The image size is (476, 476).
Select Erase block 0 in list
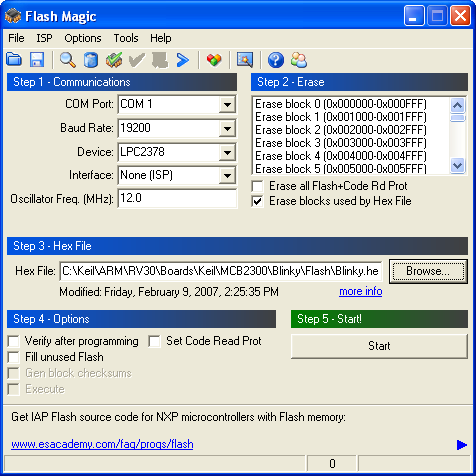[341, 104]
